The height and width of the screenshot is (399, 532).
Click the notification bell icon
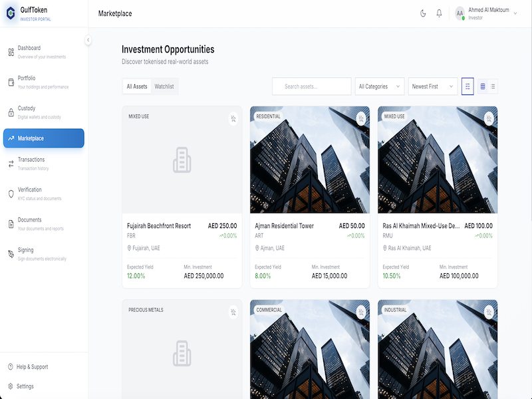(440, 12)
